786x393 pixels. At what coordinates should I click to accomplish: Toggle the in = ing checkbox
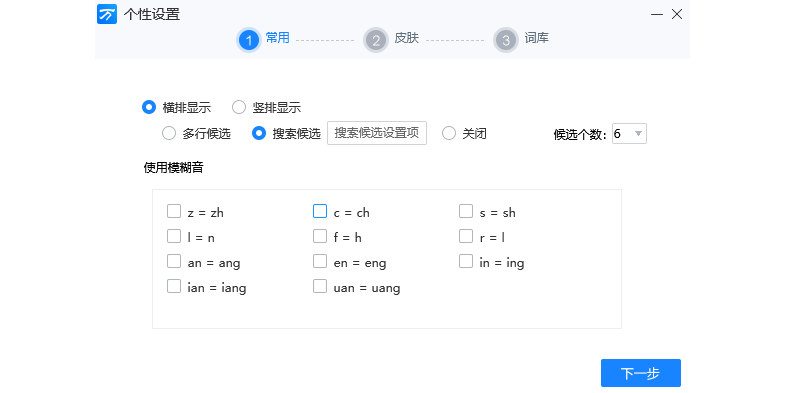pyautogui.click(x=466, y=262)
